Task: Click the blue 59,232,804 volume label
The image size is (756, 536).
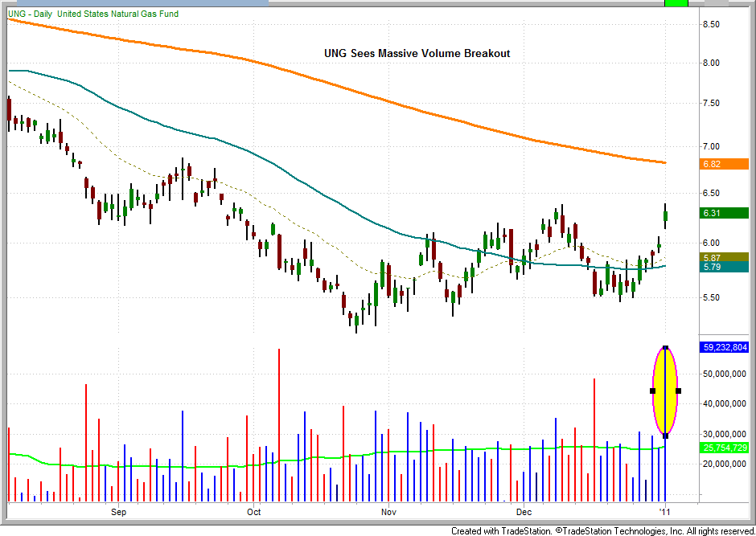Action: click(x=724, y=346)
